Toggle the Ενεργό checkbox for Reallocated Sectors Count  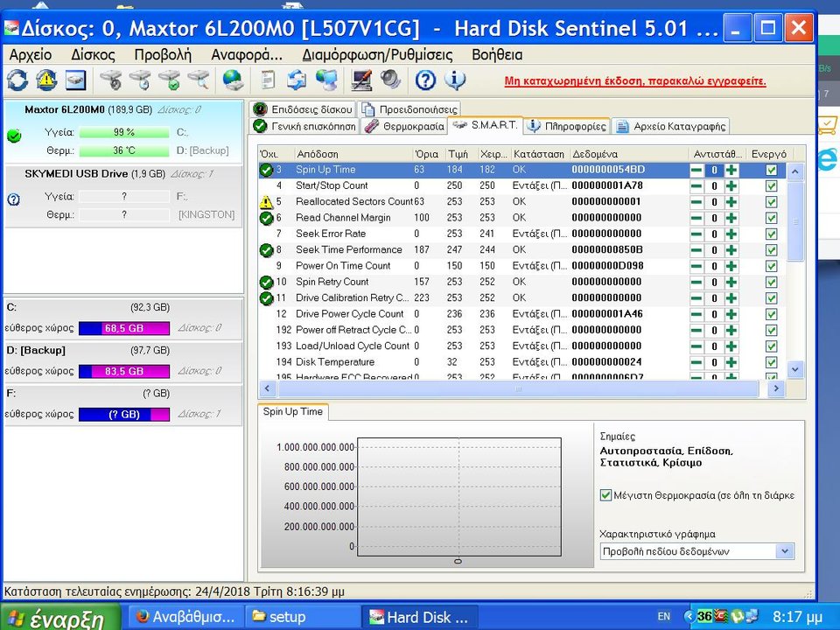[771, 202]
